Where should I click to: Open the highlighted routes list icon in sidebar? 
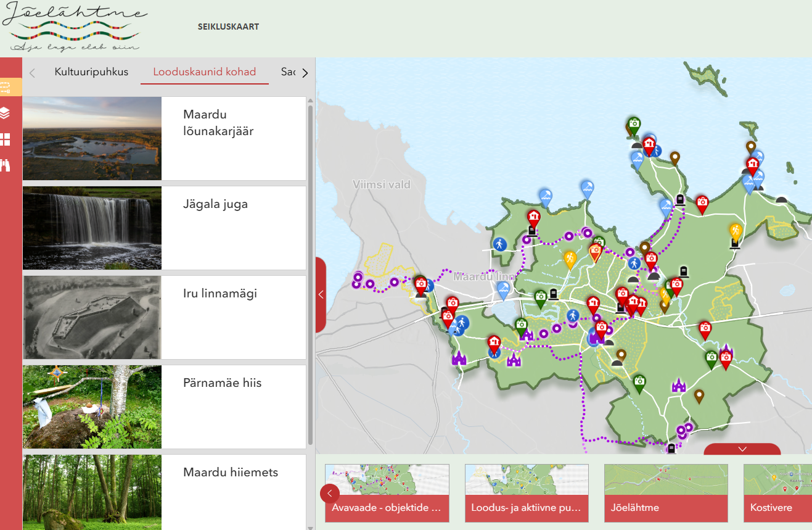click(6, 87)
